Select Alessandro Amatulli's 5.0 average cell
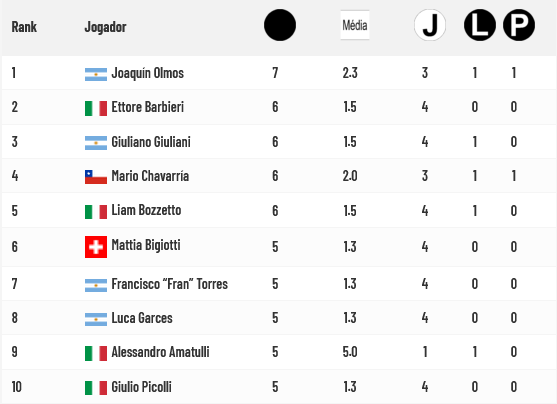The image size is (557, 404). click(350, 352)
